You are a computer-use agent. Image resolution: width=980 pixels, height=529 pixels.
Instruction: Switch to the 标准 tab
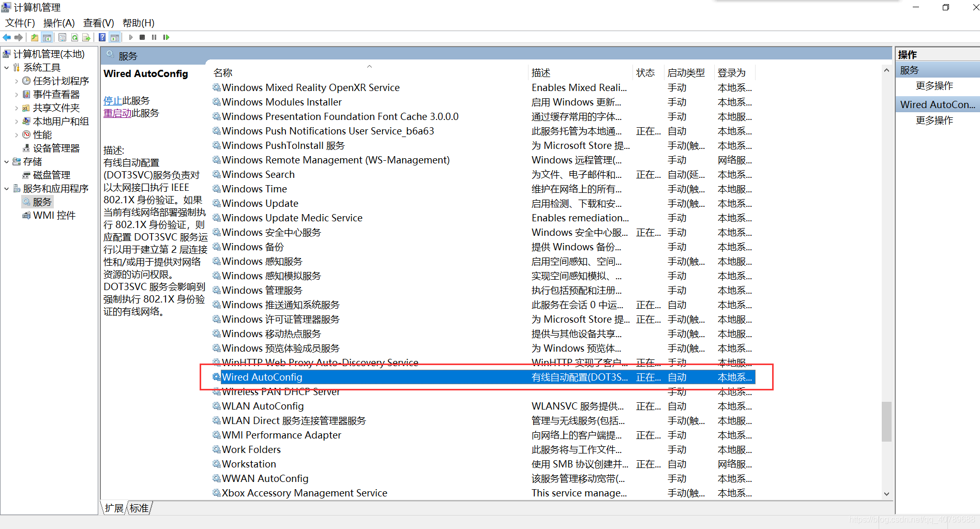139,508
